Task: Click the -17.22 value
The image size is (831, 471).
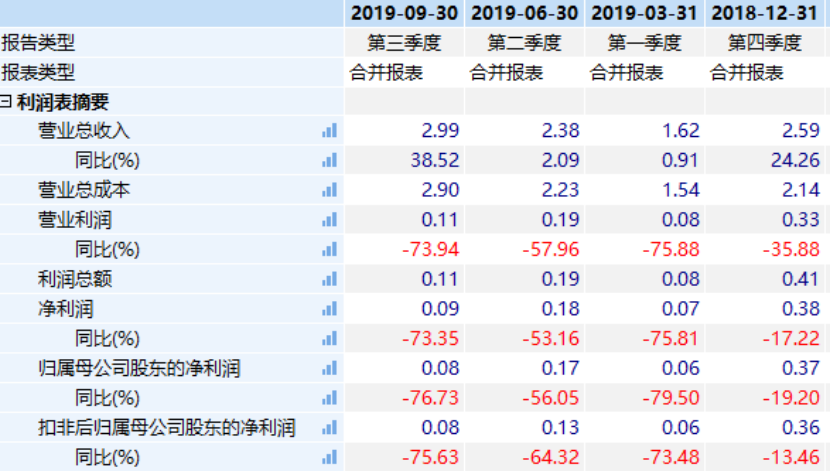Action: click(x=791, y=338)
